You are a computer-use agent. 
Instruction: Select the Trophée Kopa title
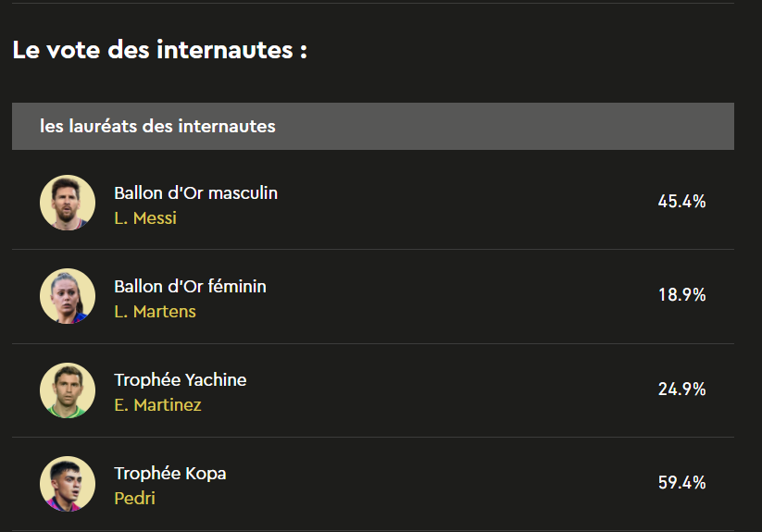170,474
